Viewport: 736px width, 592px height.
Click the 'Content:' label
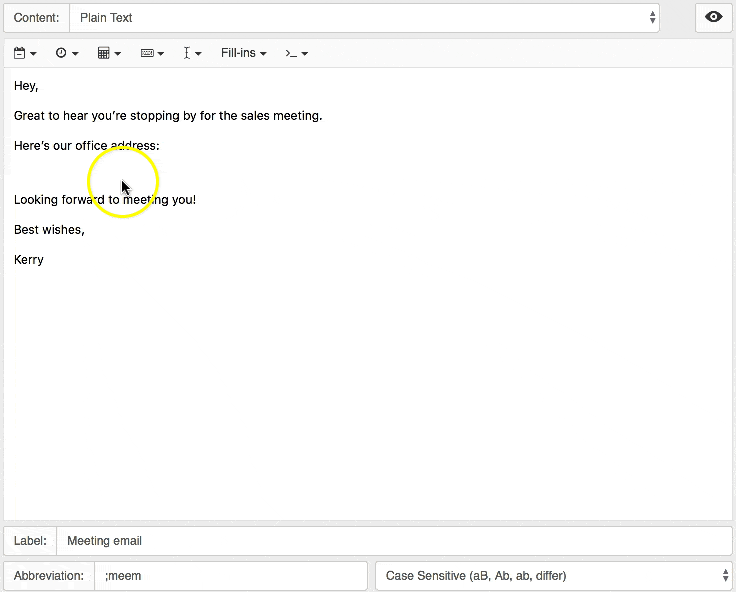coord(37,18)
